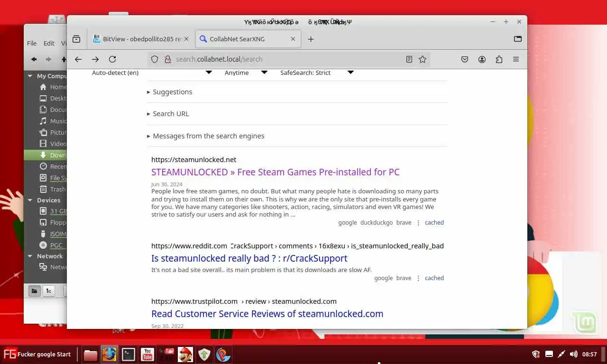Select Downloads in file manager sidebar
607x364 pixels.
(x=46, y=155)
